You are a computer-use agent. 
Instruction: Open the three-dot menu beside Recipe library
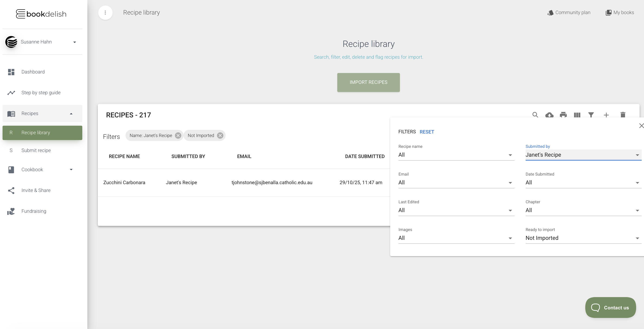105,12
